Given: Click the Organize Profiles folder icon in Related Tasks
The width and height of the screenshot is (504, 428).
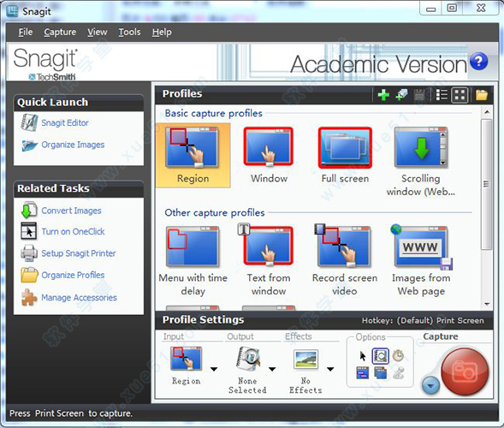Looking at the screenshot, I should point(29,275).
